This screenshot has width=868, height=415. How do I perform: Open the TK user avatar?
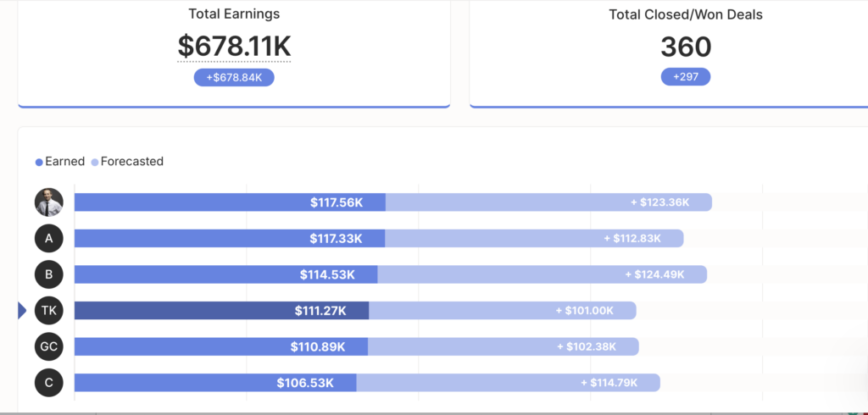[x=48, y=311]
